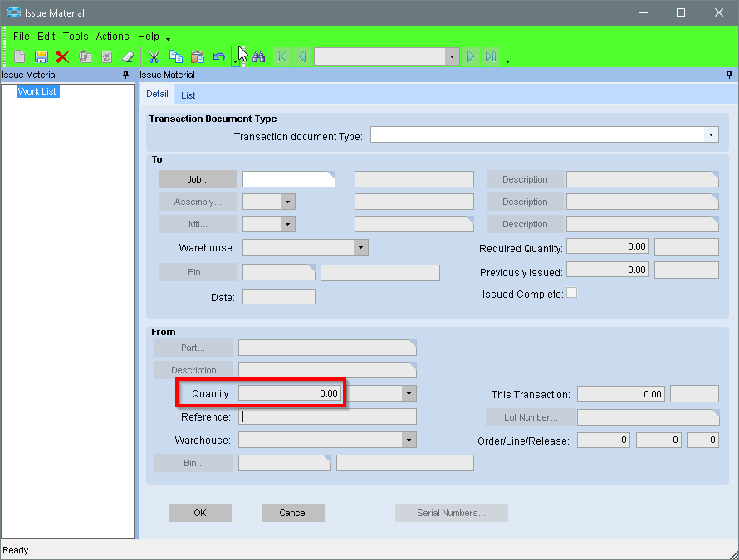
Task: Switch to the List tab
Action: (x=188, y=95)
